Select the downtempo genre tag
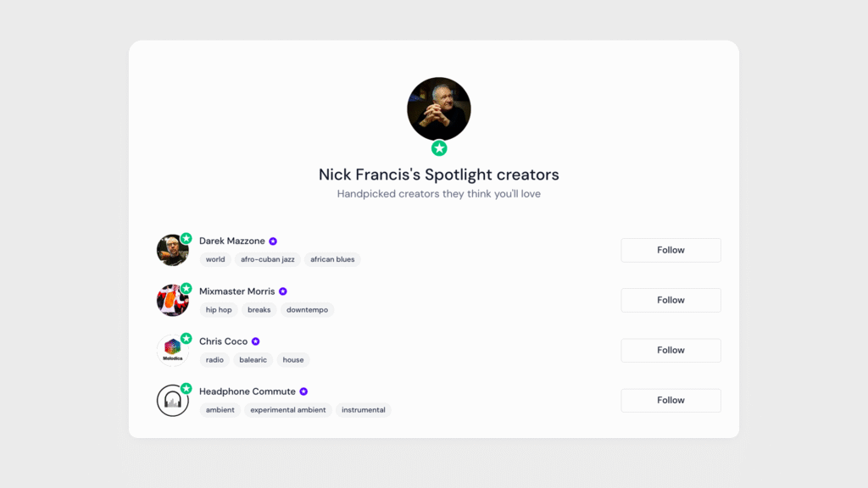Screen dimensions: 868x488 click(x=307, y=310)
